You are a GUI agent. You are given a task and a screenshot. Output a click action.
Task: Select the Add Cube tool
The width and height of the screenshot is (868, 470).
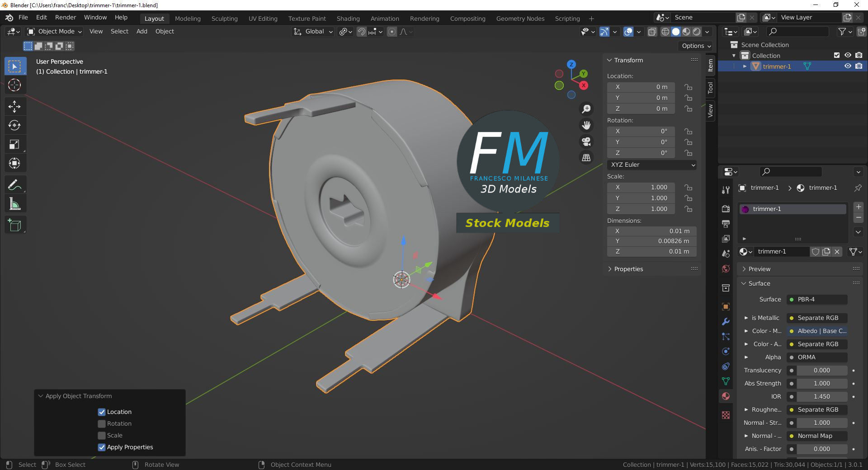click(x=14, y=225)
